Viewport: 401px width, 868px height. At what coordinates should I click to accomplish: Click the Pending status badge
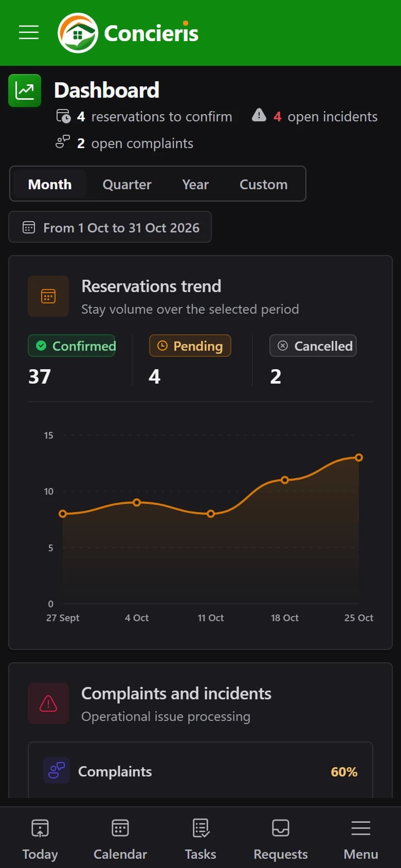click(x=190, y=346)
